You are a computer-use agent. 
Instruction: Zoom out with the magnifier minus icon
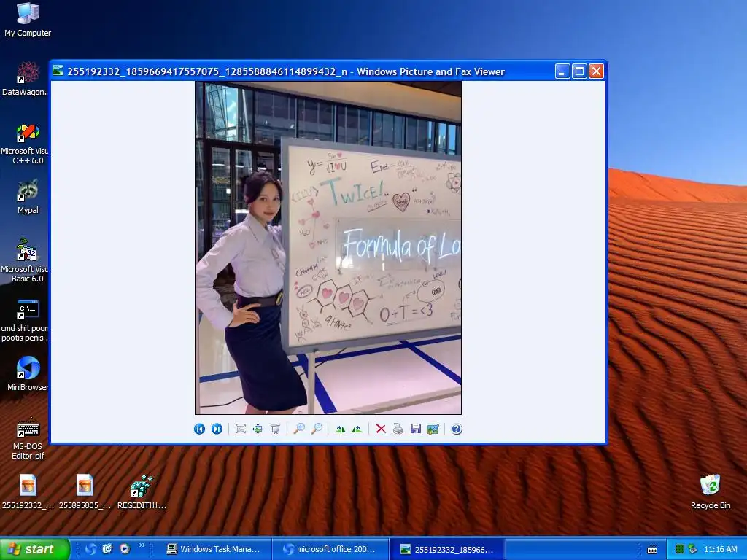click(x=317, y=429)
